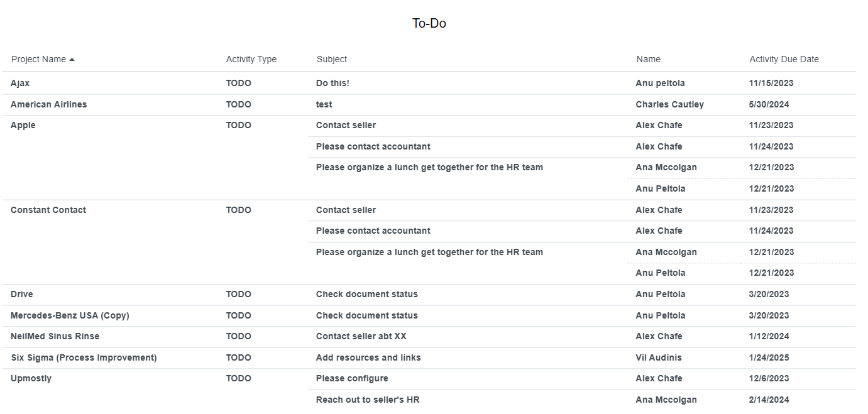This screenshot has width=868, height=414.
Task: Click the sort arrow beside Project Name
Action: [72, 60]
